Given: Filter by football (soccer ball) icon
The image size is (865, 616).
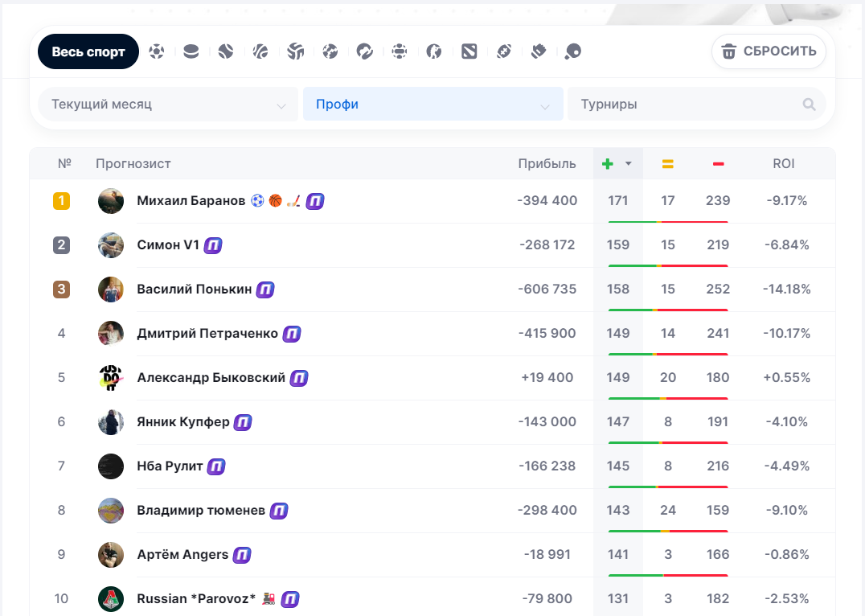Looking at the screenshot, I should click(x=157, y=51).
